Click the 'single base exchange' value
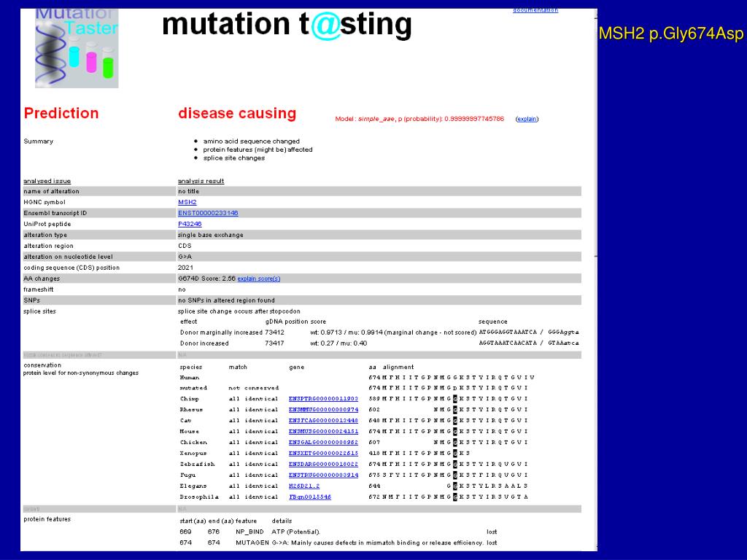 (x=211, y=236)
